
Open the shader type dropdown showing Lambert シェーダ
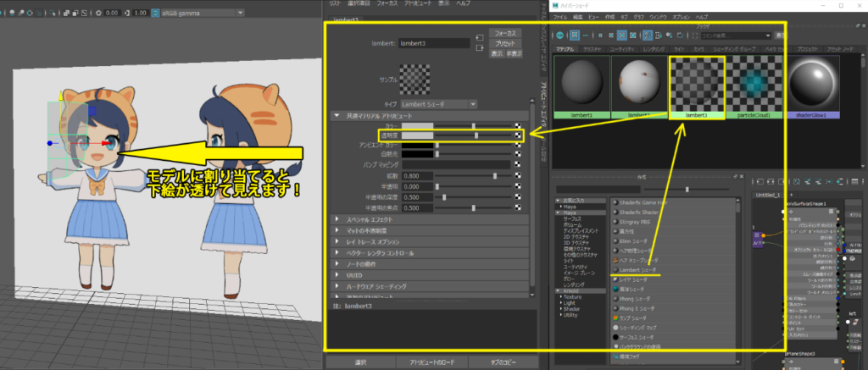point(438,104)
